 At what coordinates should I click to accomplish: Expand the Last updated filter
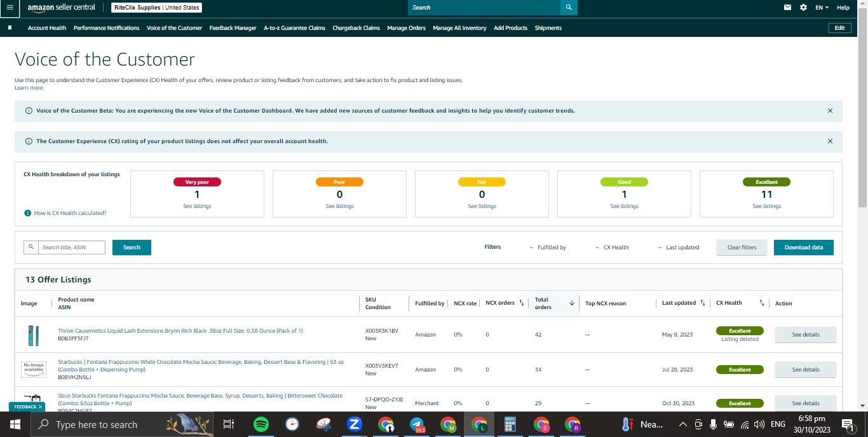(x=679, y=247)
